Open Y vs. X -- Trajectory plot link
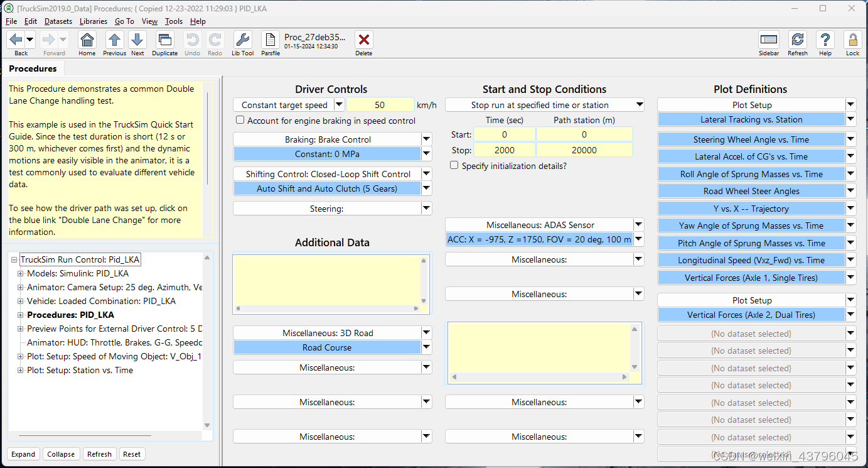The width and height of the screenshot is (868, 468). click(x=751, y=209)
